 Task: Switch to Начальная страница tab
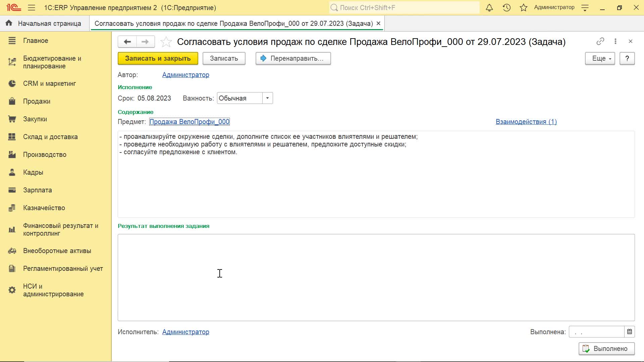coord(44,23)
